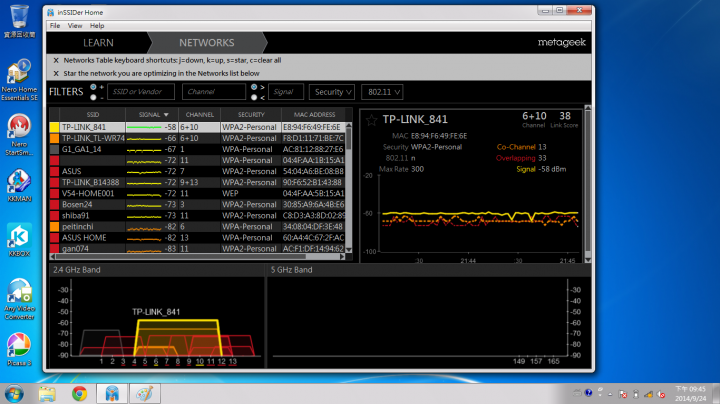Select the TP-LINK_B14388 network row
The image size is (720, 404).
point(197,182)
